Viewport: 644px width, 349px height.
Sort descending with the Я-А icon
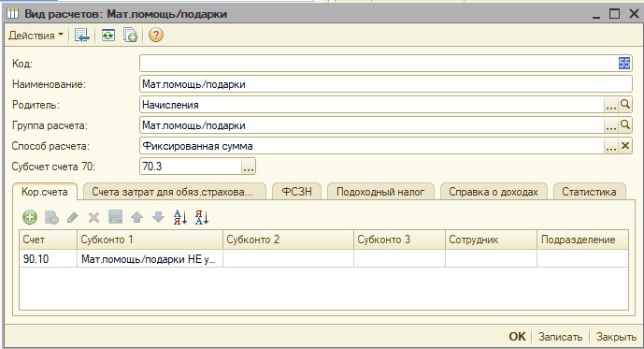tap(202, 217)
